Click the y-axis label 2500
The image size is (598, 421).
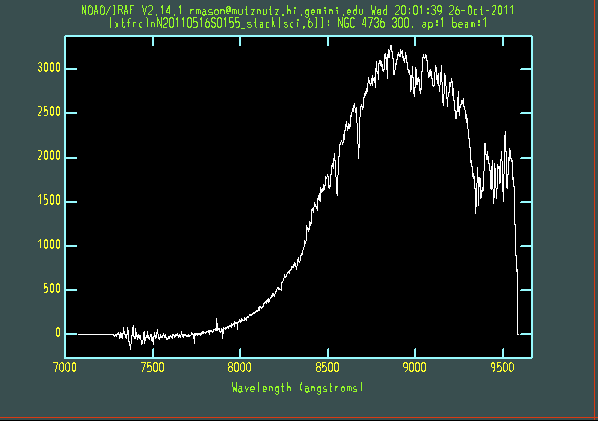point(49,112)
